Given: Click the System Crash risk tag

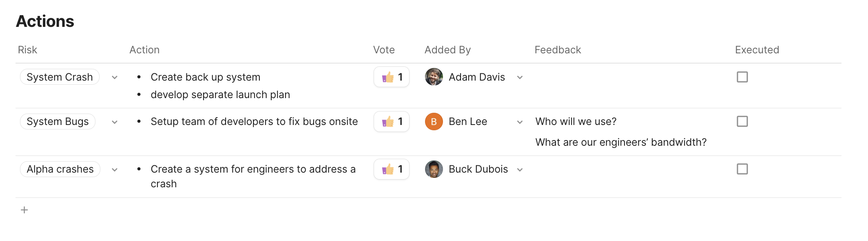Looking at the screenshot, I should click(x=60, y=77).
